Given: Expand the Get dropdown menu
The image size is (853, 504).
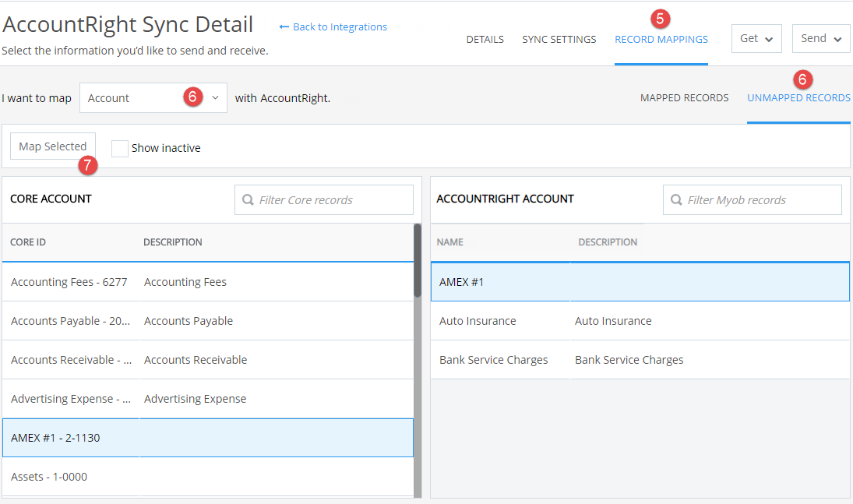Looking at the screenshot, I should tap(756, 39).
